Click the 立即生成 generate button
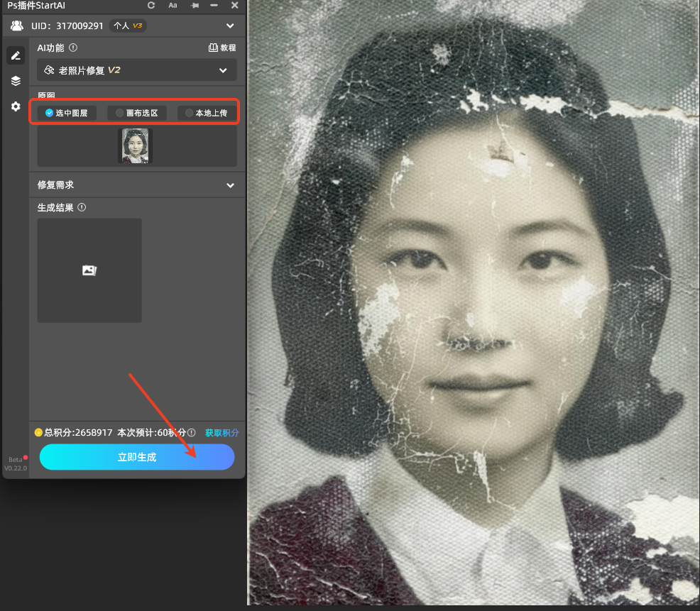This screenshot has width=700, height=611. click(136, 457)
